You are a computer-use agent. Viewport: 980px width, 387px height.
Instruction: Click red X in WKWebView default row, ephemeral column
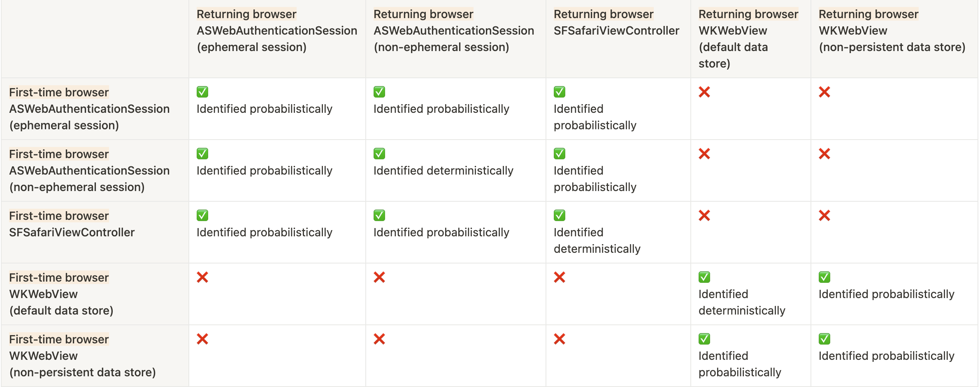pyautogui.click(x=202, y=277)
